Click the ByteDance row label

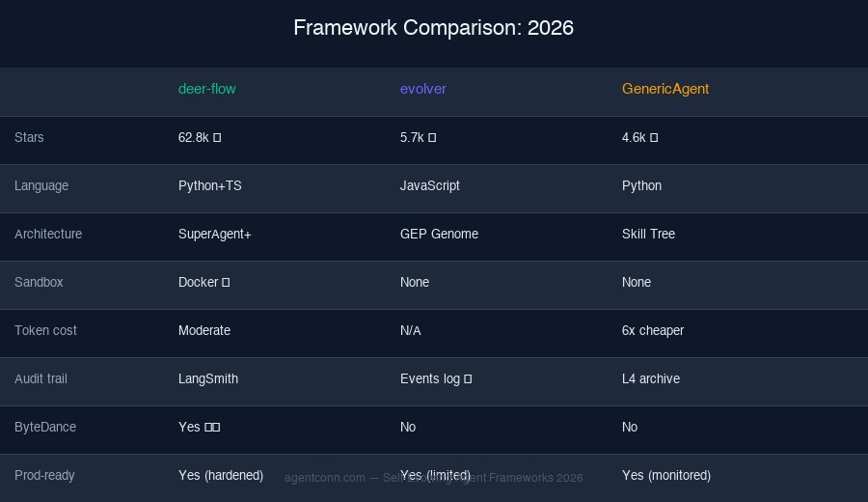pos(45,427)
